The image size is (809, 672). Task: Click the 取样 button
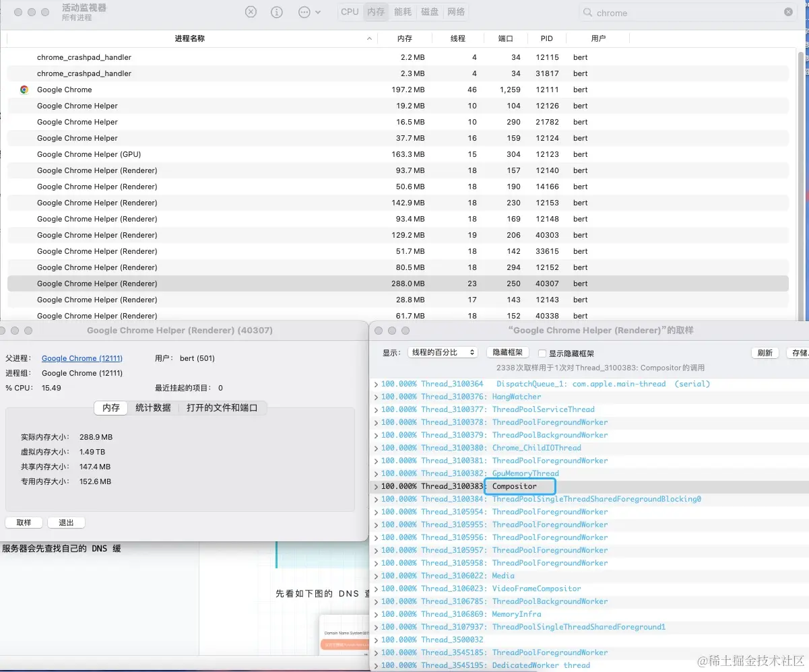(24, 523)
